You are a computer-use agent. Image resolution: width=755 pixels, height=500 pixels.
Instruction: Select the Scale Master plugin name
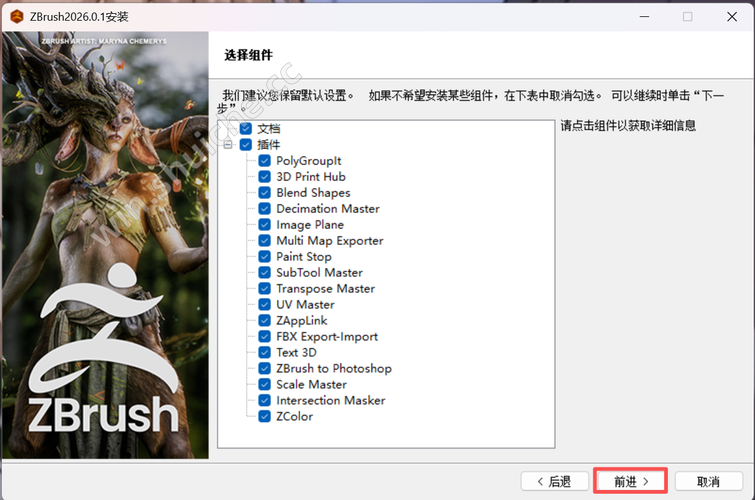(x=312, y=384)
